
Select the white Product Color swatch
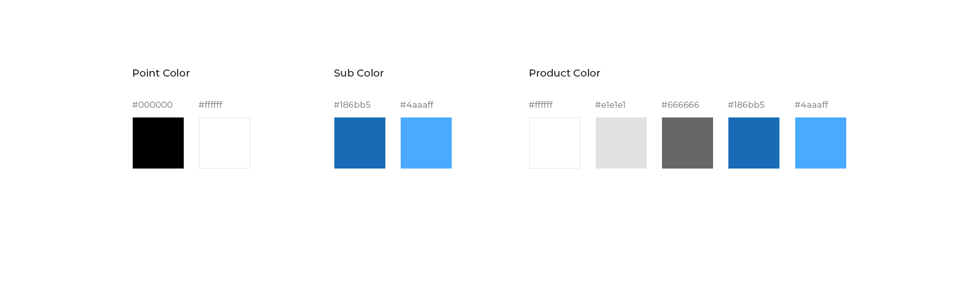coord(555,143)
